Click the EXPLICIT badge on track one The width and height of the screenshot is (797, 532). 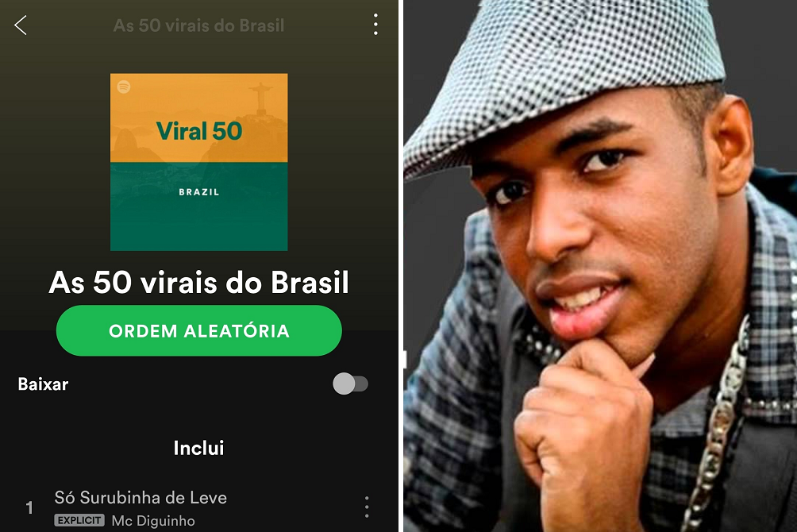click(79, 520)
